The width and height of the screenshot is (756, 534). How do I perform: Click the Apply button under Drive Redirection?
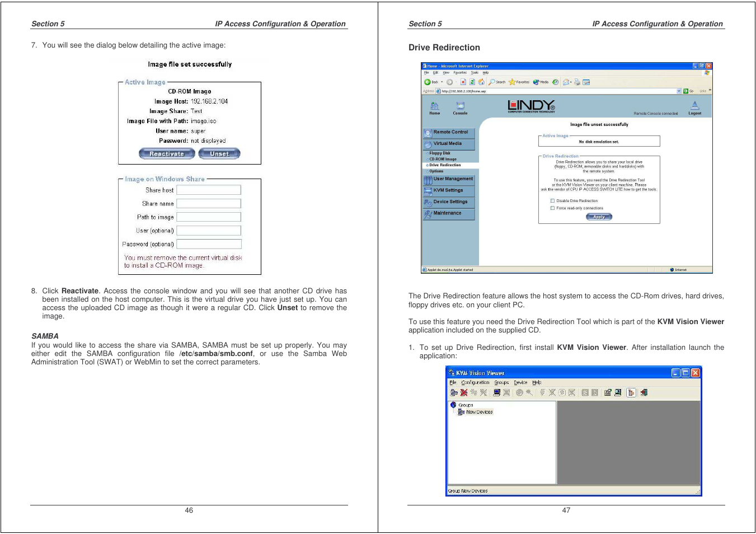[x=599, y=217]
